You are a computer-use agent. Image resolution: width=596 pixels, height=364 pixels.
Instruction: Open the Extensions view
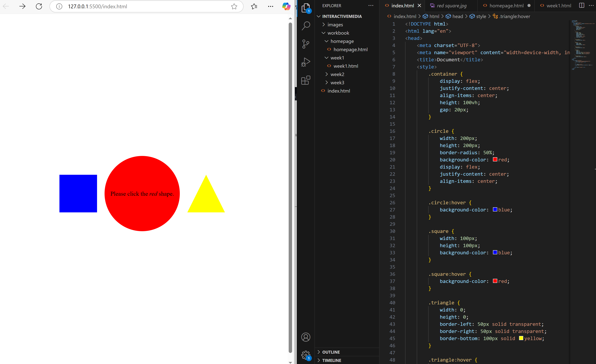pos(306,80)
